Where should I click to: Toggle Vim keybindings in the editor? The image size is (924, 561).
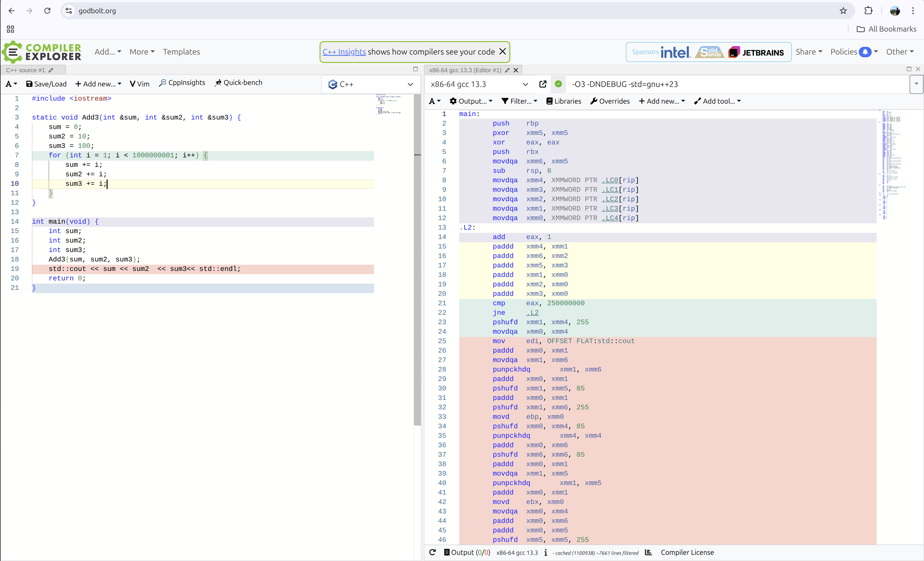tap(139, 83)
